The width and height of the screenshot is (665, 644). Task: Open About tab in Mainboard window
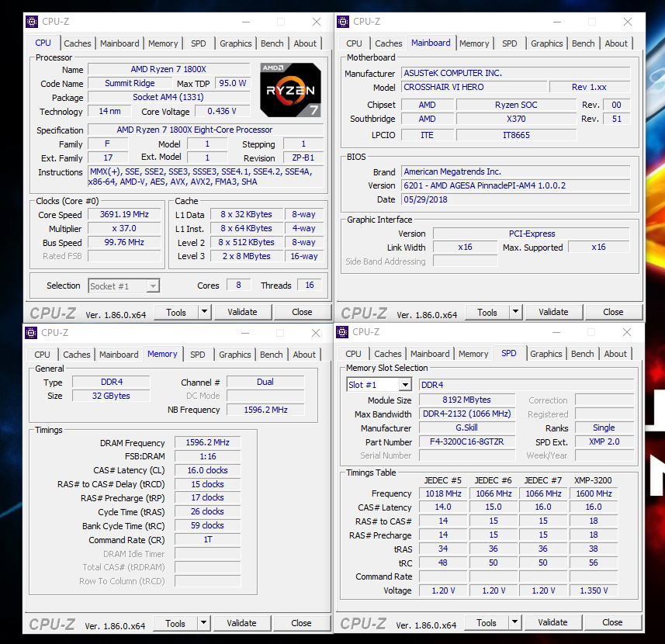(x=616, y=43)
